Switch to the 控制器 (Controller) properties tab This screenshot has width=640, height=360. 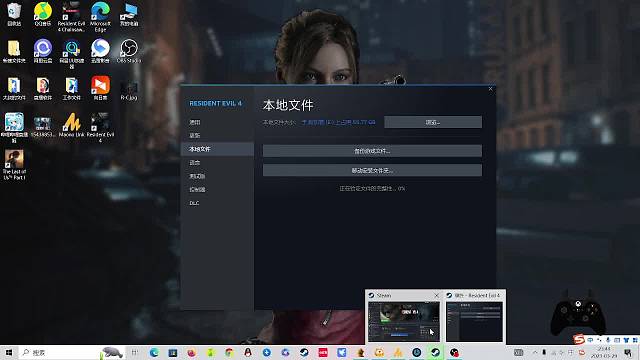click(x=217, y=189)
